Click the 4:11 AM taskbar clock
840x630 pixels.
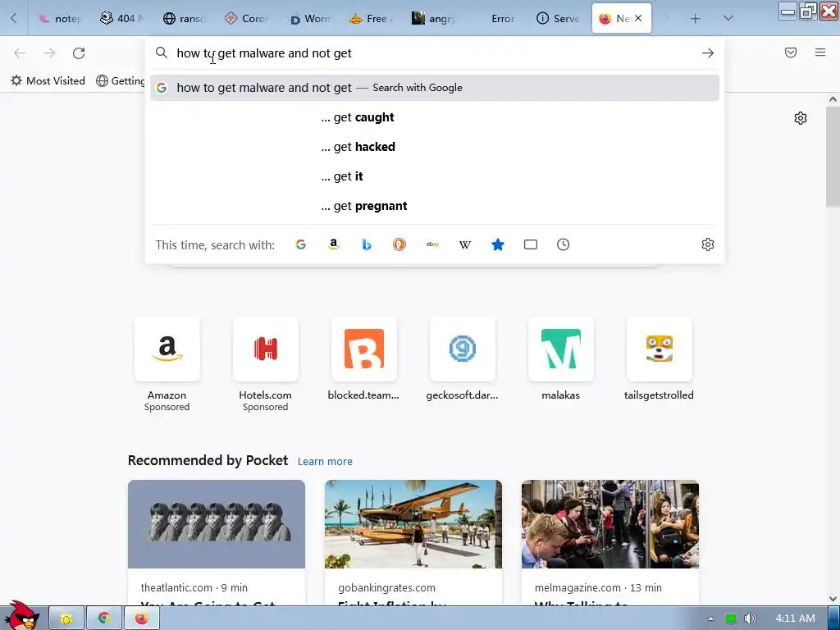795,619
